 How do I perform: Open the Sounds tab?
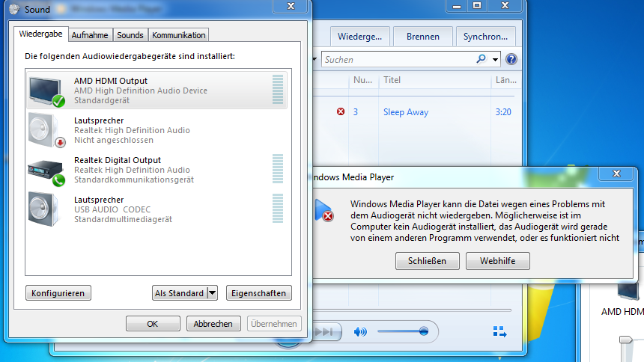click(x=130, y=35)
